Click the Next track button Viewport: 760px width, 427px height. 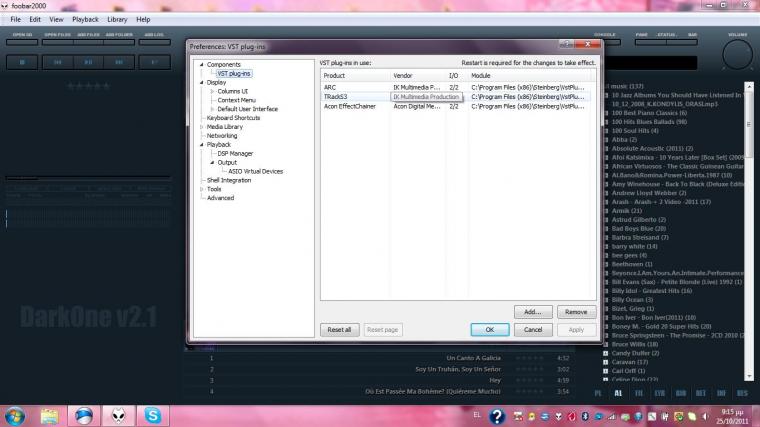[x=119, y=63]
